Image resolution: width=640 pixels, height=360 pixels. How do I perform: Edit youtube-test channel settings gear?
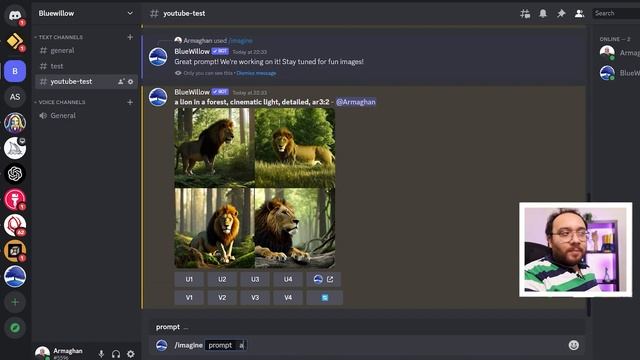(131, 82)
